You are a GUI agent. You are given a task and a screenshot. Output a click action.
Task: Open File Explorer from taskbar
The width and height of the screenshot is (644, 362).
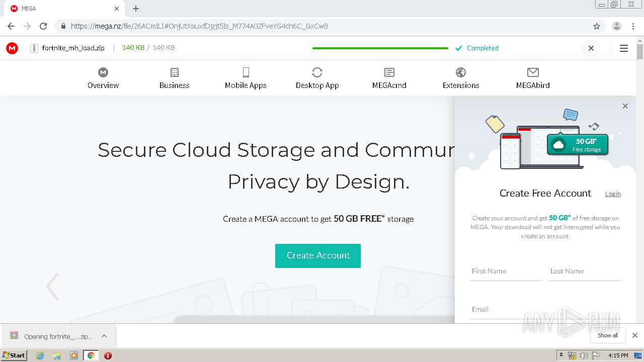(57, 355)
